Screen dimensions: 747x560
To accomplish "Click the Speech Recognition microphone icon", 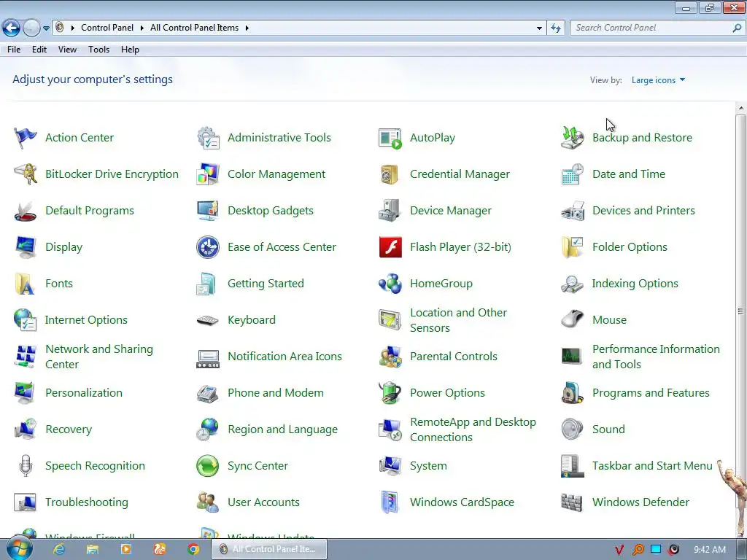I will (x=26, y=466).
